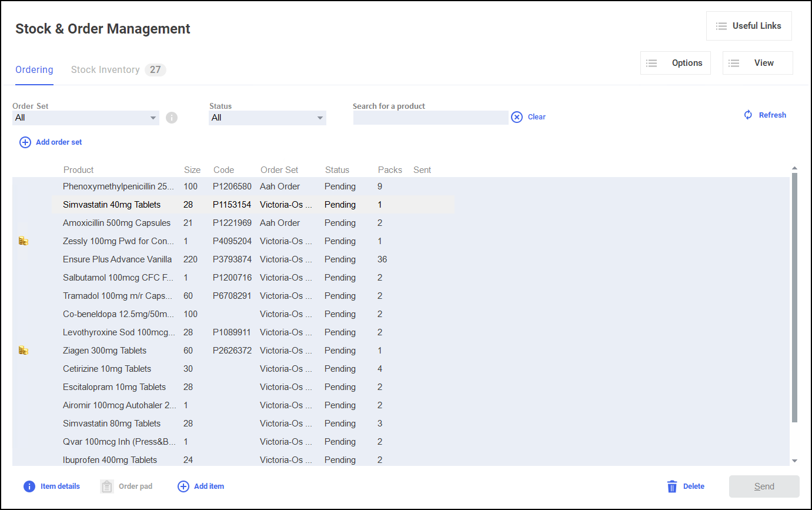The width and height of the screenshot is (812, 510).
Task: Select the Amoxicillin 500mg Capsules row
Action: tap(116, 223)
